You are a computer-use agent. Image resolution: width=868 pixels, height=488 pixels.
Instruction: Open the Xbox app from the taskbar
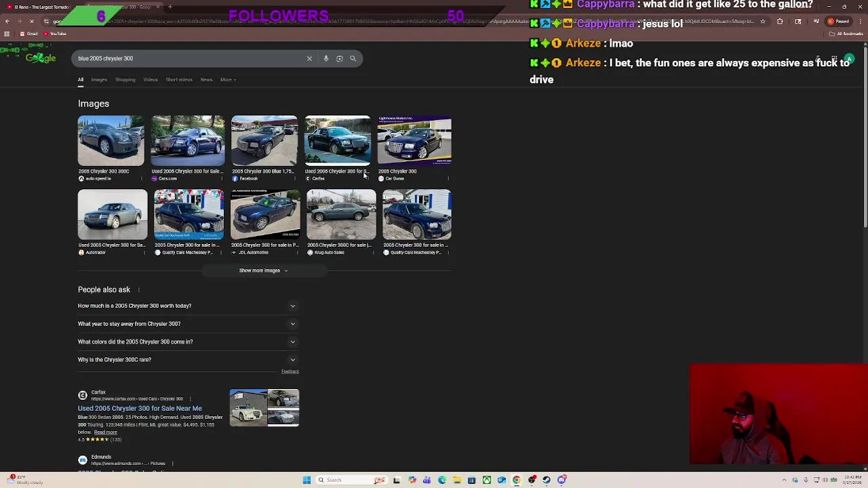click(x=486, y=480)
